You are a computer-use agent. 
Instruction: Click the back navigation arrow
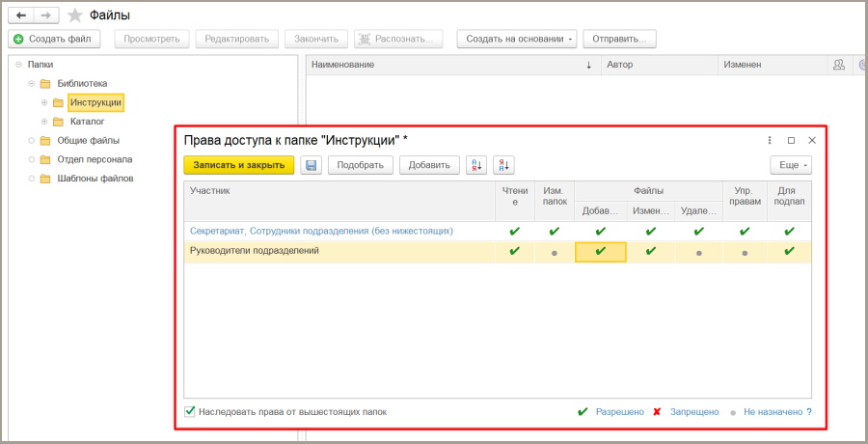pyautogui.click(x=21, y=15)
